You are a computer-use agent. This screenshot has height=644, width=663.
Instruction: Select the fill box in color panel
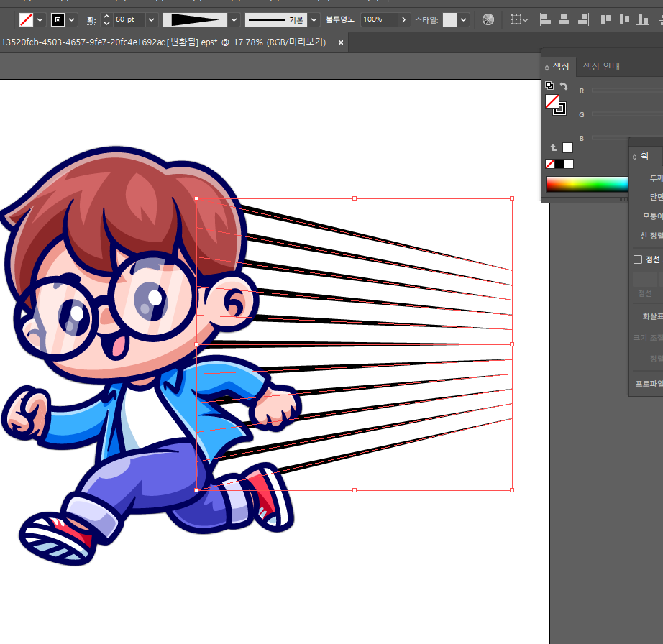(552, 101)
